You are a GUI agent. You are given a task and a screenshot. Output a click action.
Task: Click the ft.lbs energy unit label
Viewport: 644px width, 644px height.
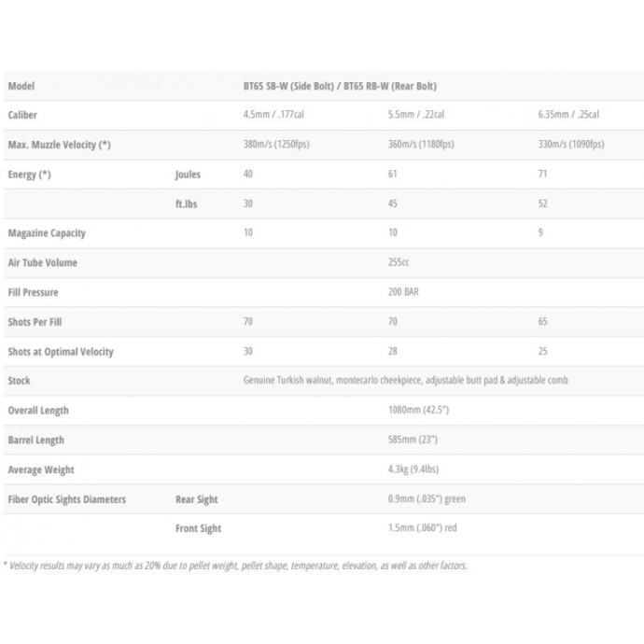(187, 203)
